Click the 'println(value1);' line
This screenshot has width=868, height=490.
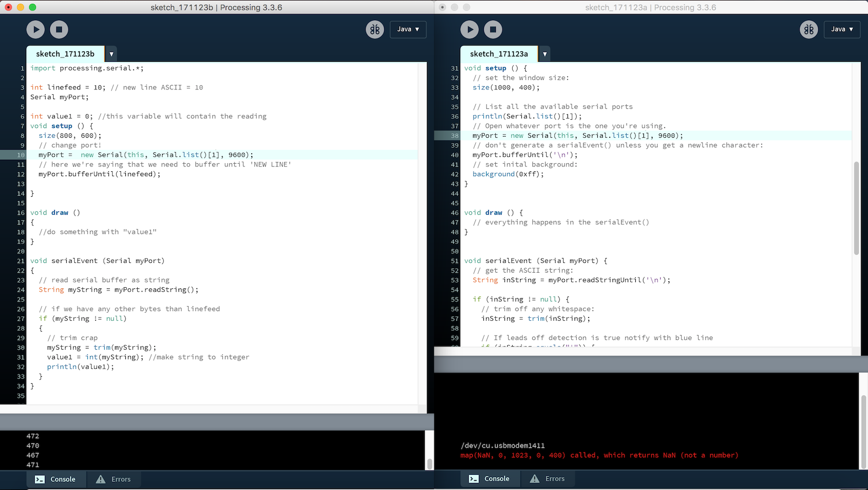[x=81, y=367]
